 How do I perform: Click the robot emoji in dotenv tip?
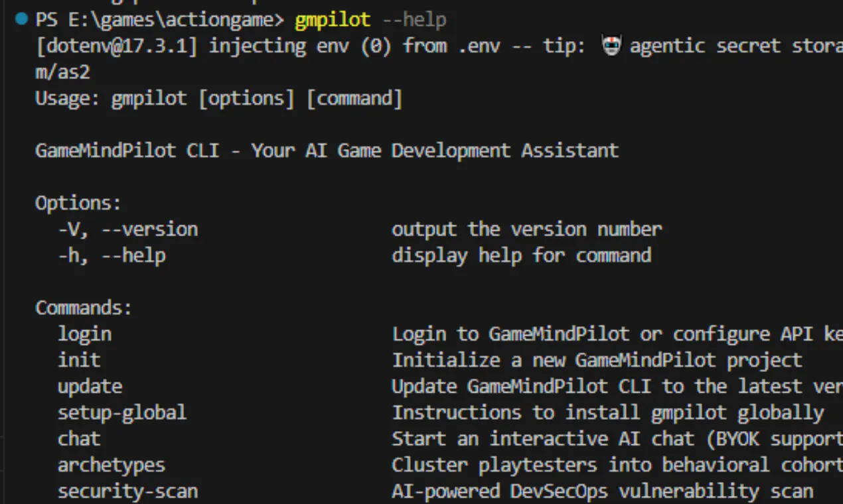611,46
